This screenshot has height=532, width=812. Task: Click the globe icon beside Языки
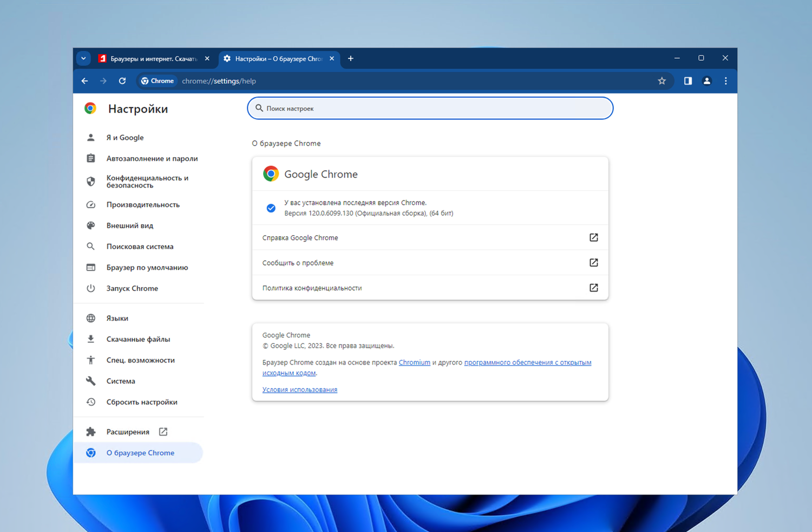click(91, 318)
